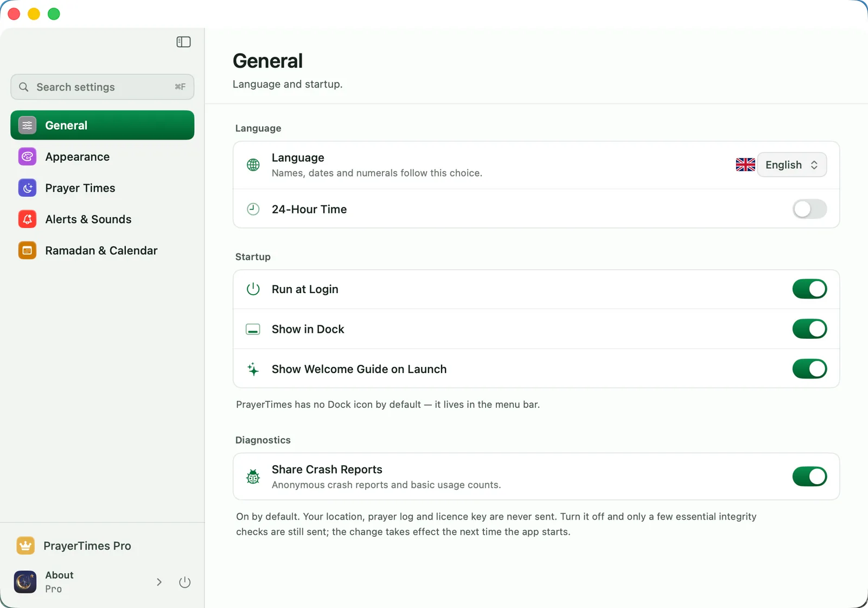Toggle Show Welcome Guide on Launch

[809, 369]
